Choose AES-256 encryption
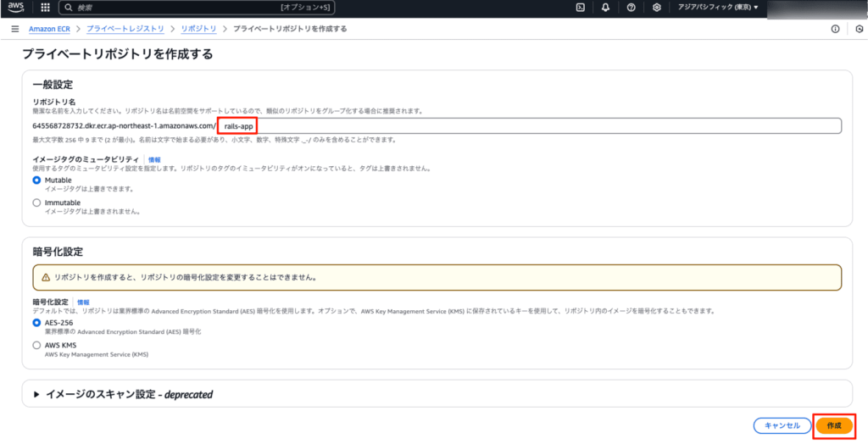This screenshot has width=868, height=444. [36, 323]
